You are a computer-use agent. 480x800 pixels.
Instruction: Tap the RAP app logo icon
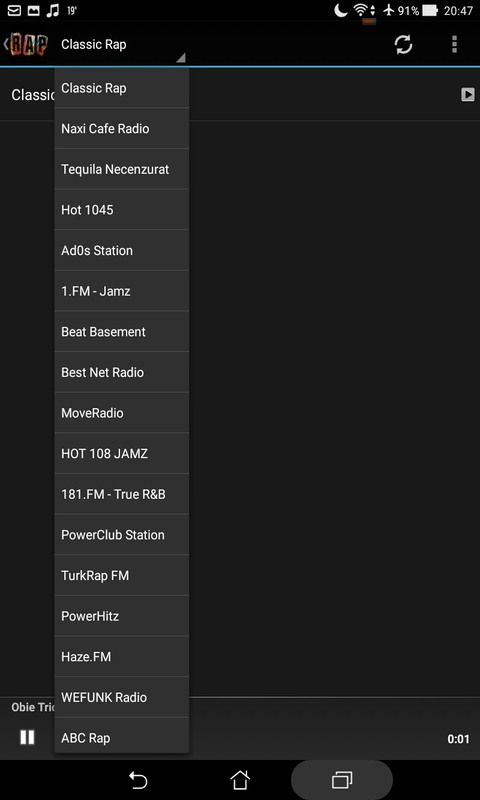pyautogui.click(x=29, y=44)
